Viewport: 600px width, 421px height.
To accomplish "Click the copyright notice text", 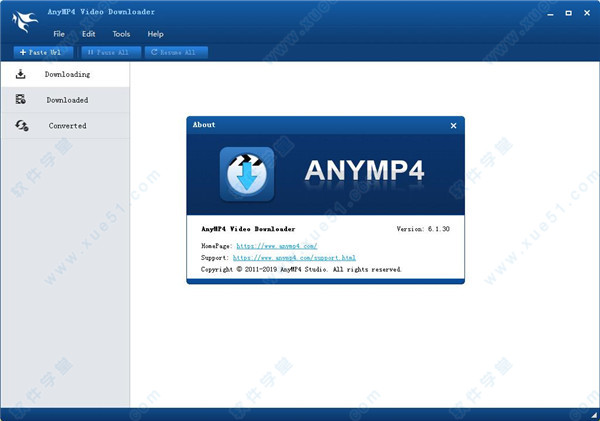I will point(301,269).
